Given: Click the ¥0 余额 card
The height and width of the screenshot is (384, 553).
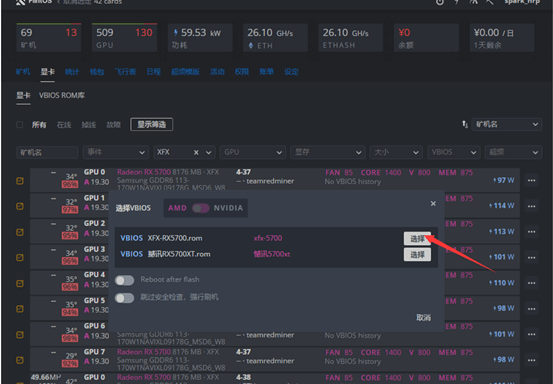Looking at the screenshot, I should click(426, 38).
